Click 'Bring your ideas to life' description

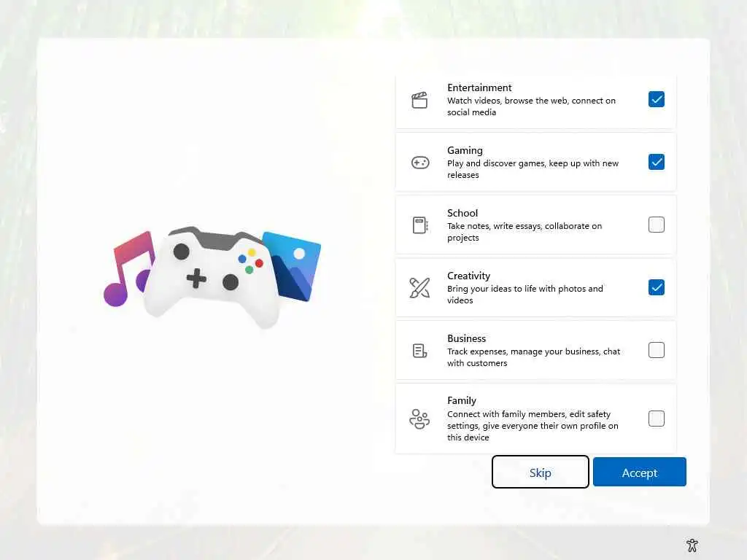click(525, 295)
